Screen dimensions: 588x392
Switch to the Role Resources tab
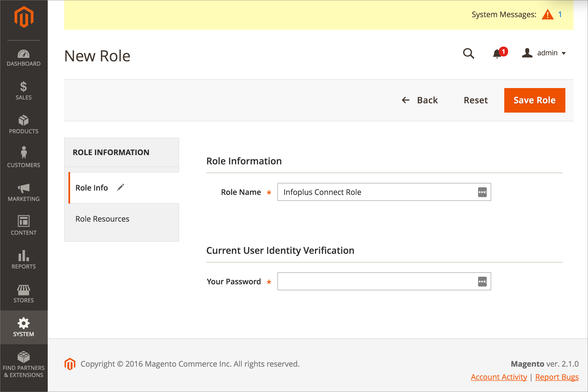pyautogui.click(x=102, y=219)
